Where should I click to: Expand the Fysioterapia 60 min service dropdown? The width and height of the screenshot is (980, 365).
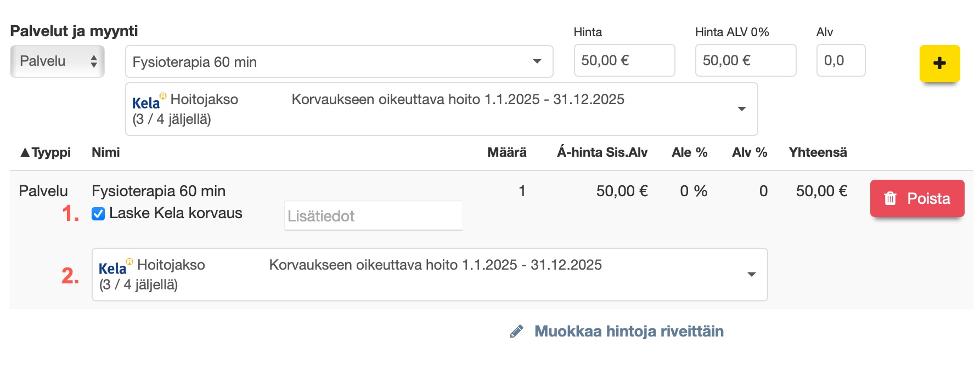(537, 61)
